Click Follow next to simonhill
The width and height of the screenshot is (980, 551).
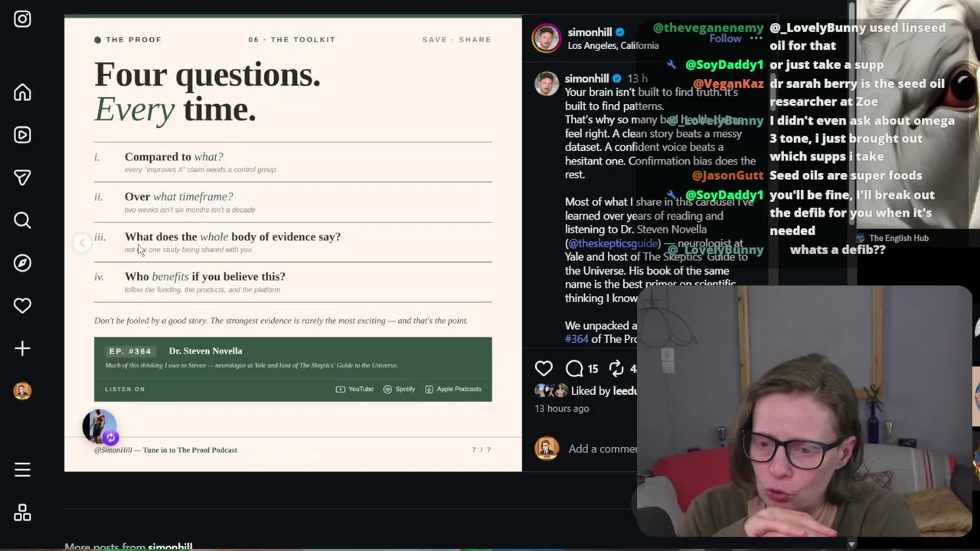(725, 38)
